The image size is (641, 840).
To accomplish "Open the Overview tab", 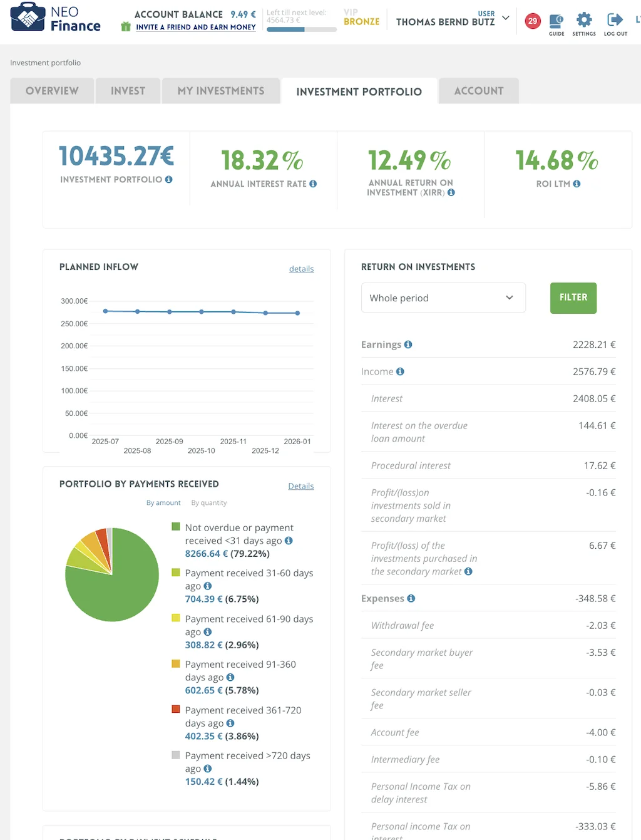I will (52, 91).
